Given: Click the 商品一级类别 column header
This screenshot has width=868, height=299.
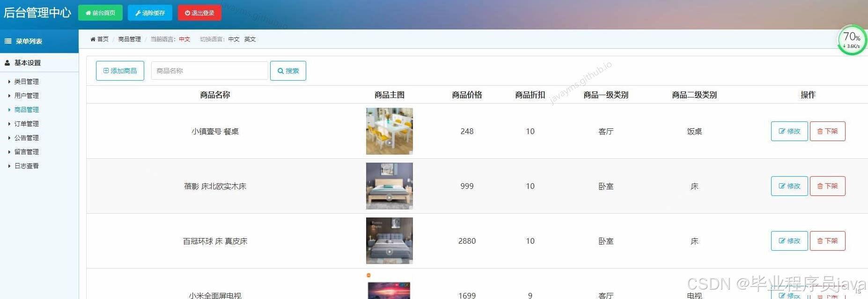Looking at the screenshot, I should [x=606, y=95].
